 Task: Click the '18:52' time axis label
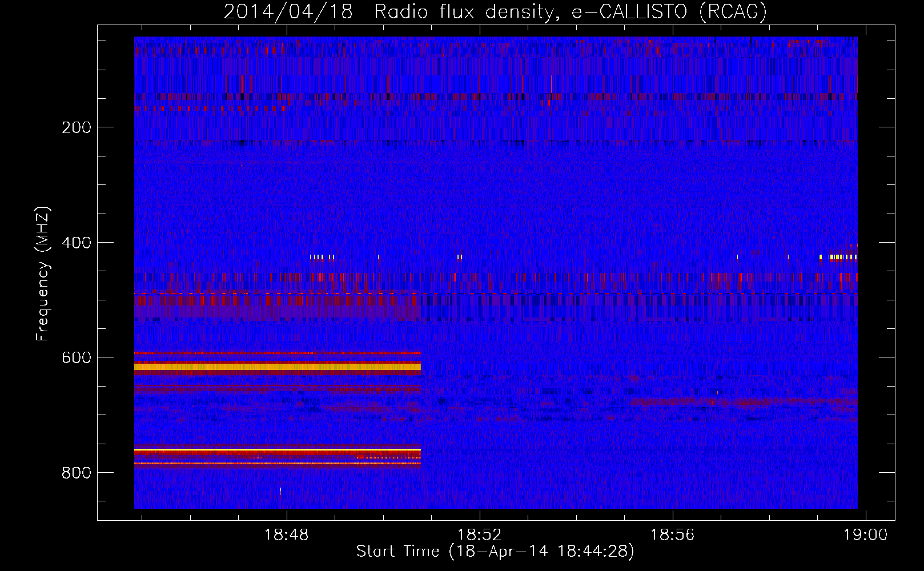point(479,535)
